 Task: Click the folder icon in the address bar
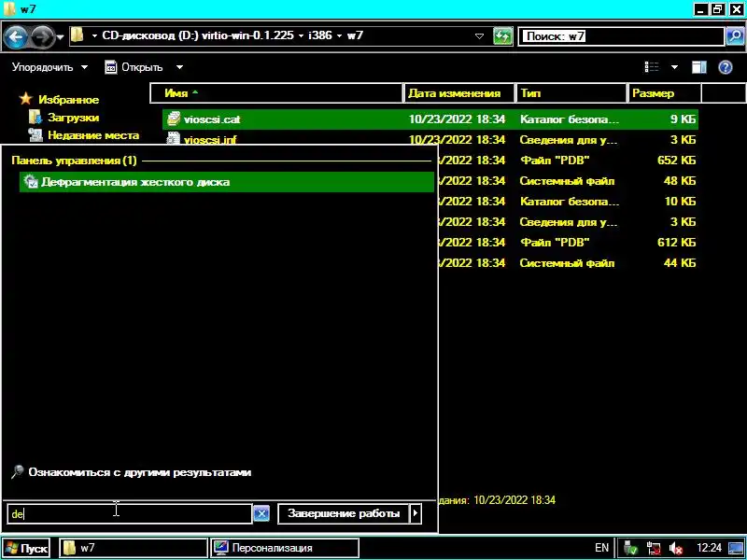(x=77, y=35)
